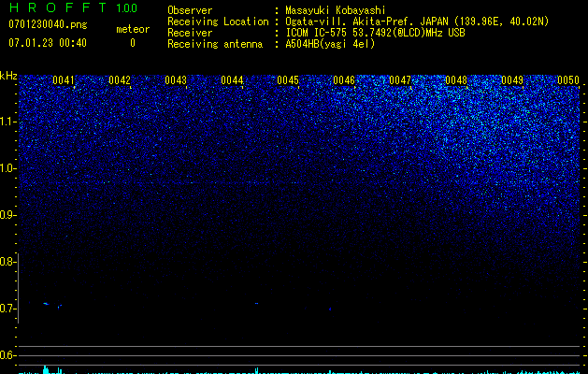The image size is (588, 374).
Task: Select the filename 0701230040.png
Action: click(x=48, y=24)
